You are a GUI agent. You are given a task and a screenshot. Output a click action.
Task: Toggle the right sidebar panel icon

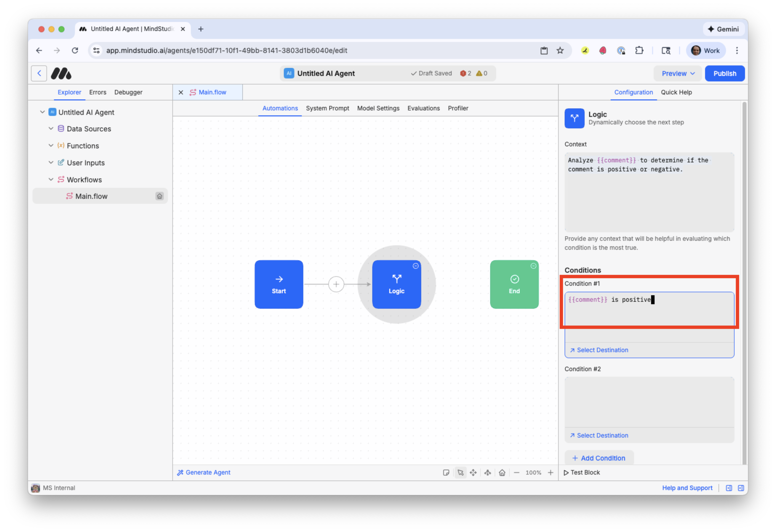coord(741,488)
